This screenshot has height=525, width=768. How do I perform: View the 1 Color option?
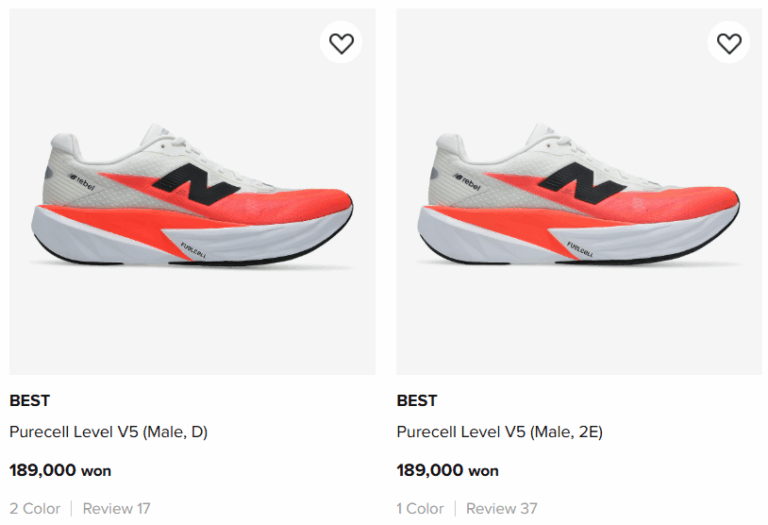click(420, 508)
